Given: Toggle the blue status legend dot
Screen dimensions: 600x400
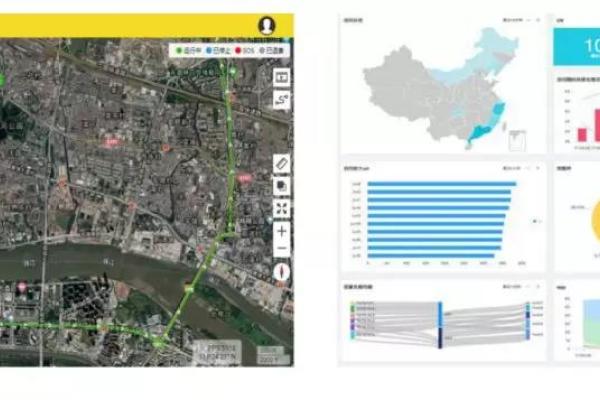Looking at the screenshot, I should tap(209, 50).
